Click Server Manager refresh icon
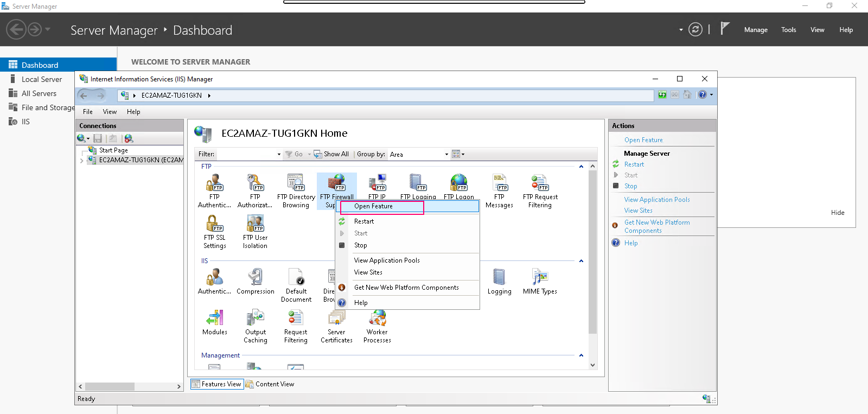 click(x=695, y=29)
